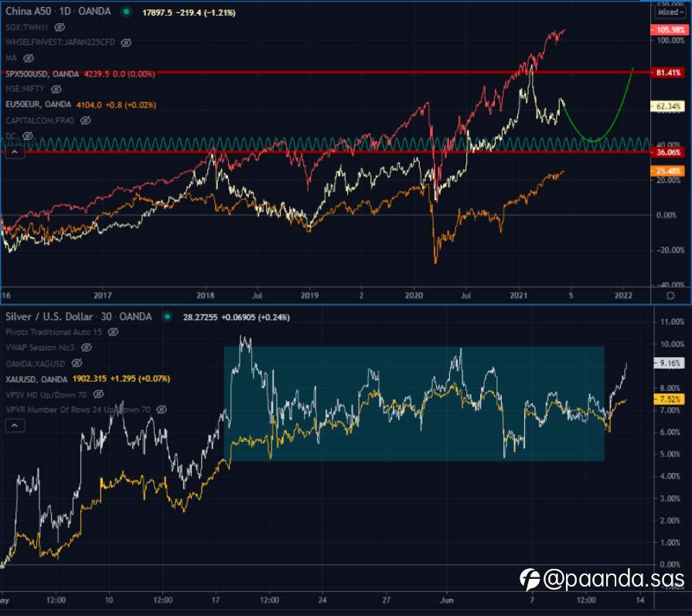Click the 81.41% red line price label
The width and height of the screenshot is (692, 616).
tap(668, 73)
